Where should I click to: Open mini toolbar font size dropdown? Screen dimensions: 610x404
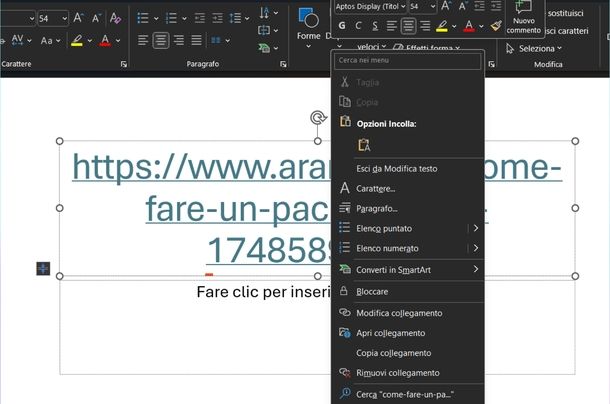tap(433, 6)
